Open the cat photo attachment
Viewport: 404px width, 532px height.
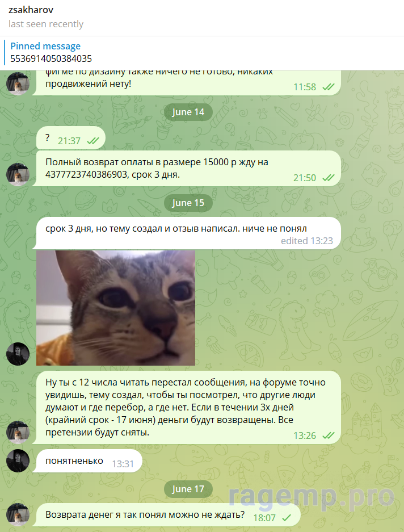pyautogui.click(x=116, y=308)
